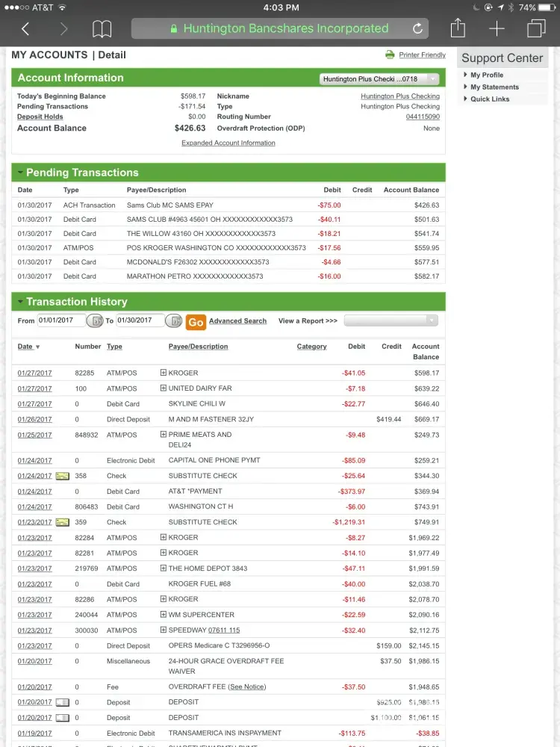Open the View a Report dropdown
The height and width of the screenshot is (747, 560).
pyautogui.click(x=391, y=320)
